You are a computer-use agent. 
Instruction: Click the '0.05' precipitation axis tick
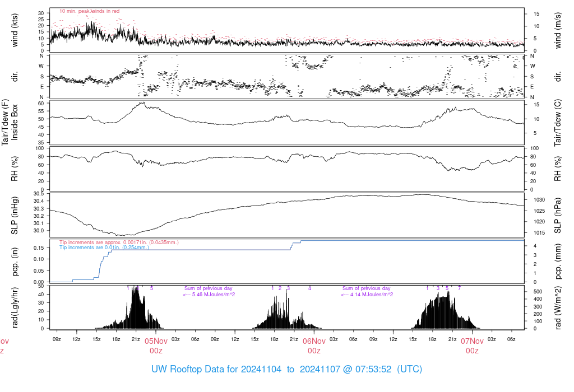click(x=39, y=270)
